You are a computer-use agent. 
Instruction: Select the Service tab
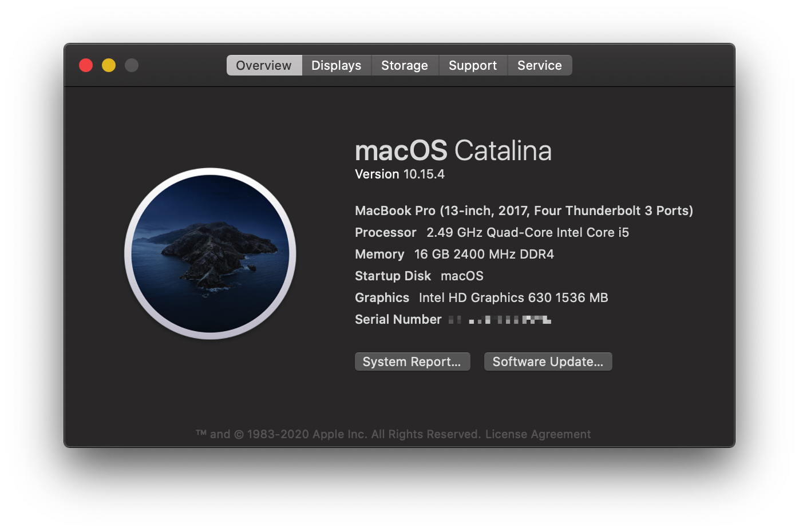(x=540, y=65)
